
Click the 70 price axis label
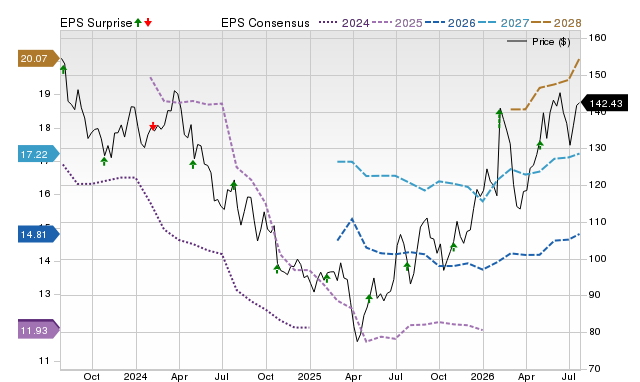(x=594, y=369)
